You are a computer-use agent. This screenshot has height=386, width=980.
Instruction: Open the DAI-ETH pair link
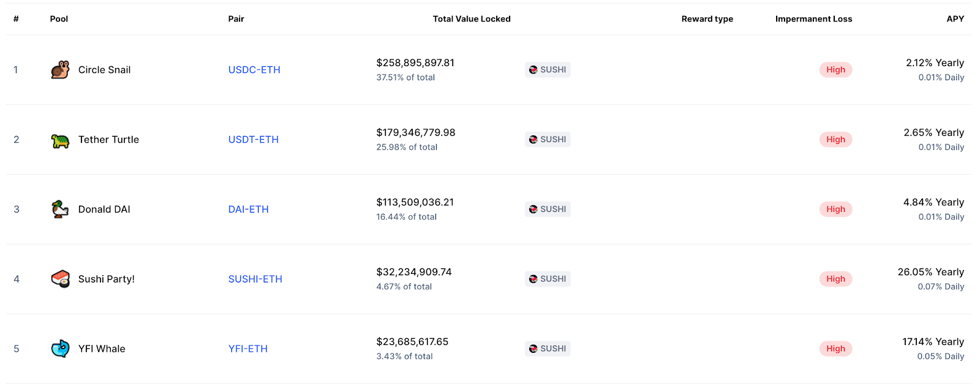pyautogui.click(x=249, y=210)
